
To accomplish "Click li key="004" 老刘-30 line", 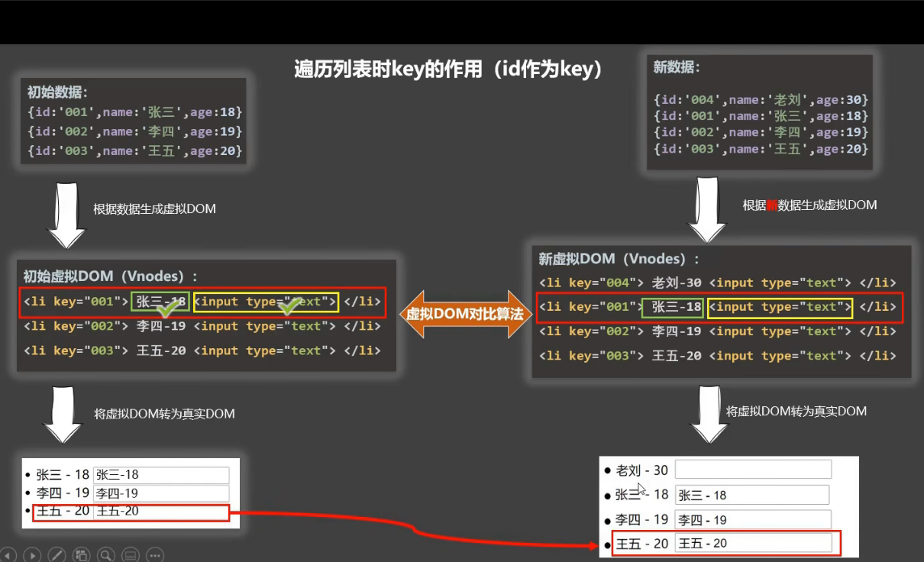I will pyautogui.click(x=718, y=283).
